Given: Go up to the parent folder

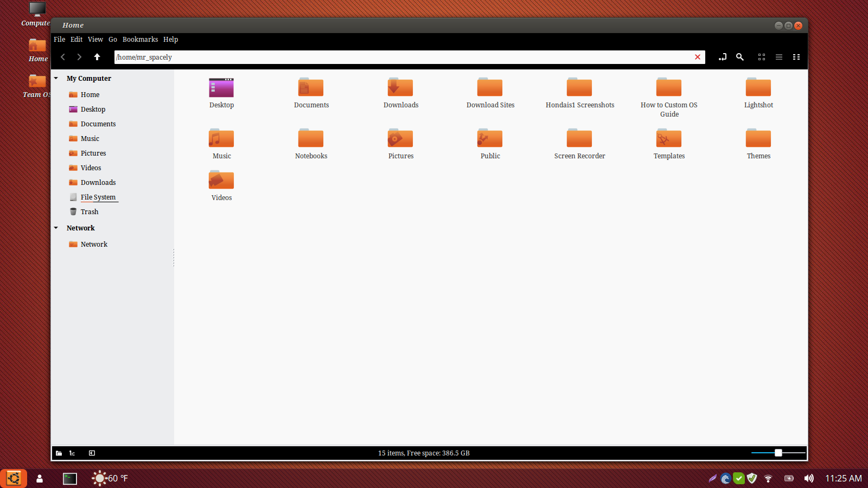Looking at the screenshot, I should pos(97,57).
